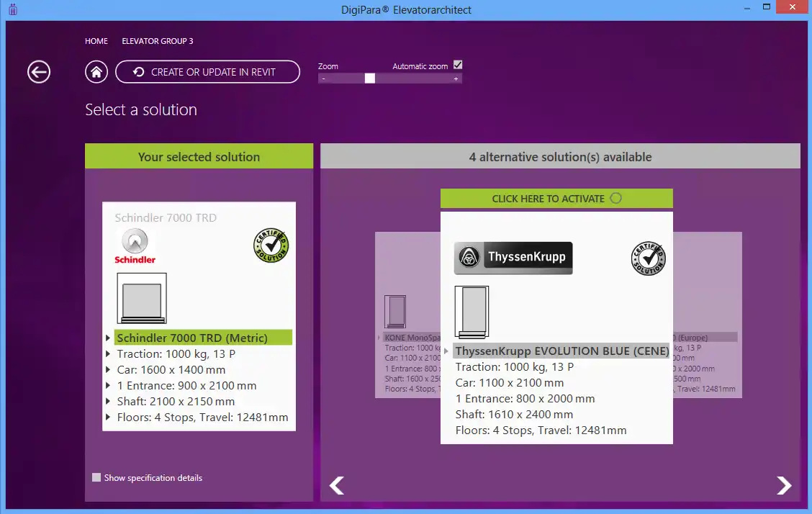Expand ThyssenKrupp EVOLUTION BLUE (CENE) row

pos(446,351)
